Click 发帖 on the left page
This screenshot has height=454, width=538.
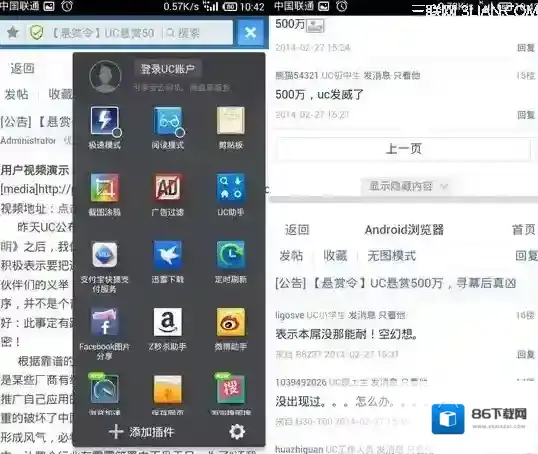coord(16,94)
